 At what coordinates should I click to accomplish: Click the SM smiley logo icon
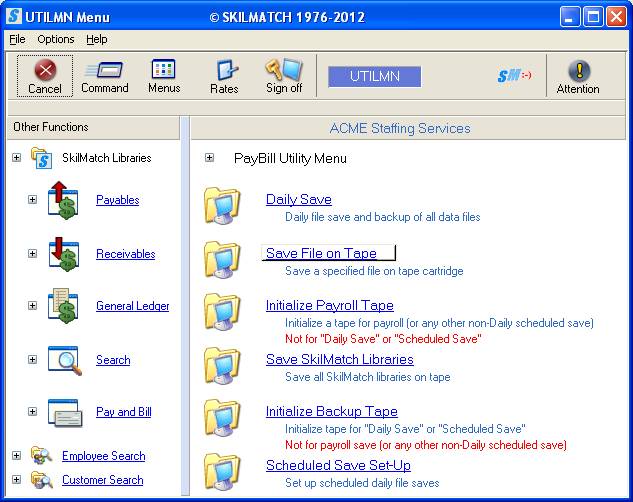[514, 75]
